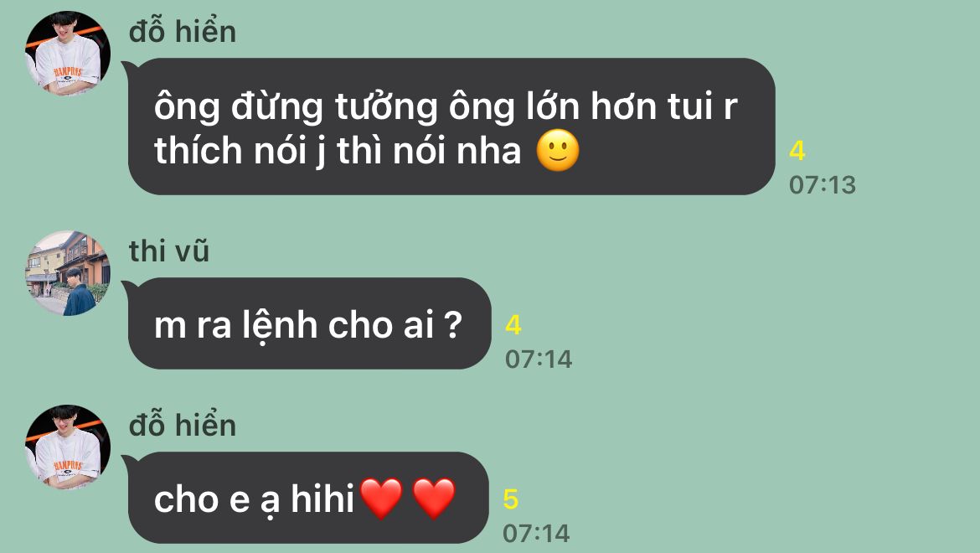Select the message bubble "cho e ạ hihi"
980x553 pixels.
click(x=308, y=498)
